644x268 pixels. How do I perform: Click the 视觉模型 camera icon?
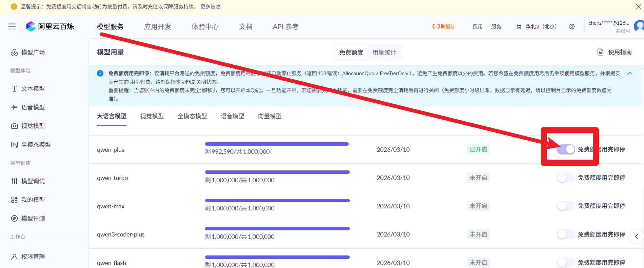click(x=14, y=126)
